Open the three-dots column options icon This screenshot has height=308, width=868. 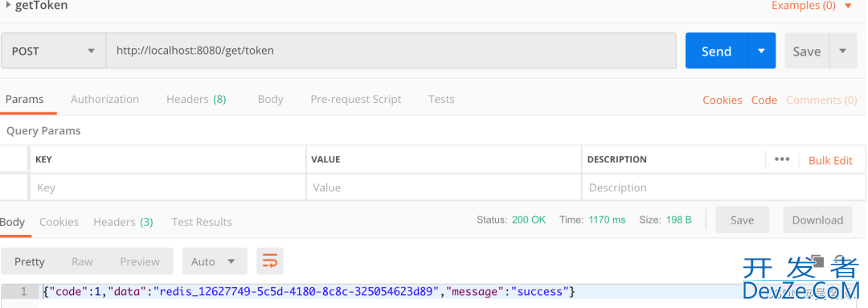tap(782, 159)
